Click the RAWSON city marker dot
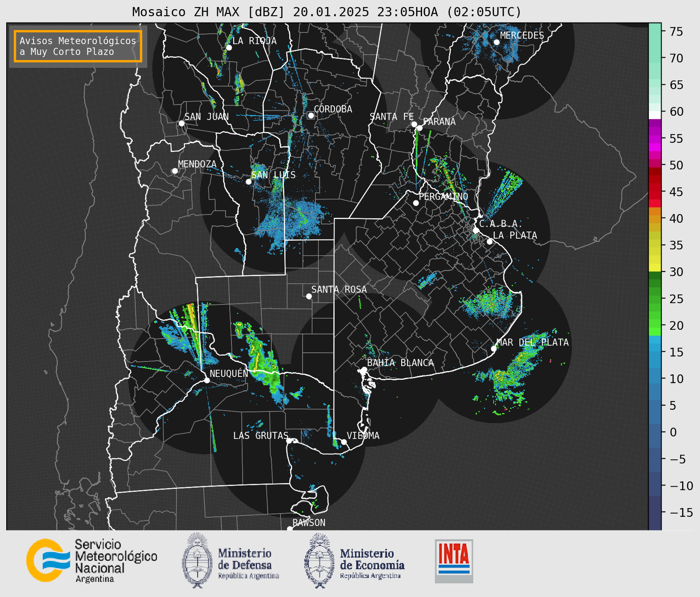 click(x=290, y=528)
